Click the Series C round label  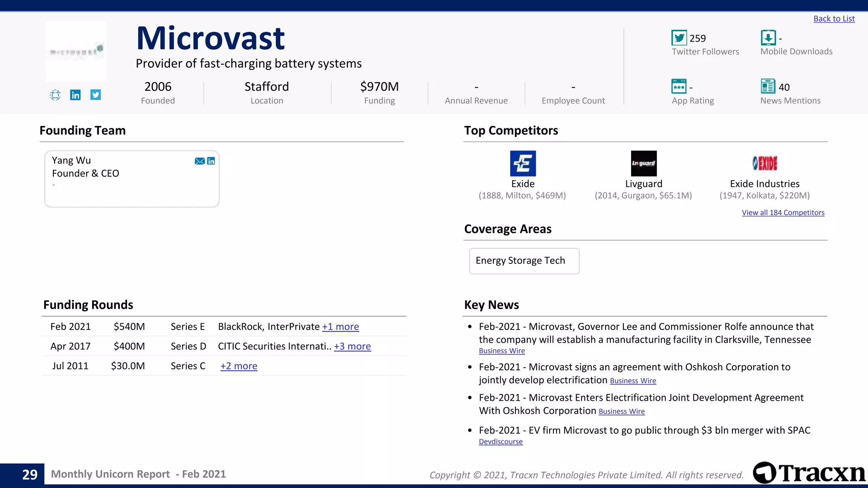188,366
